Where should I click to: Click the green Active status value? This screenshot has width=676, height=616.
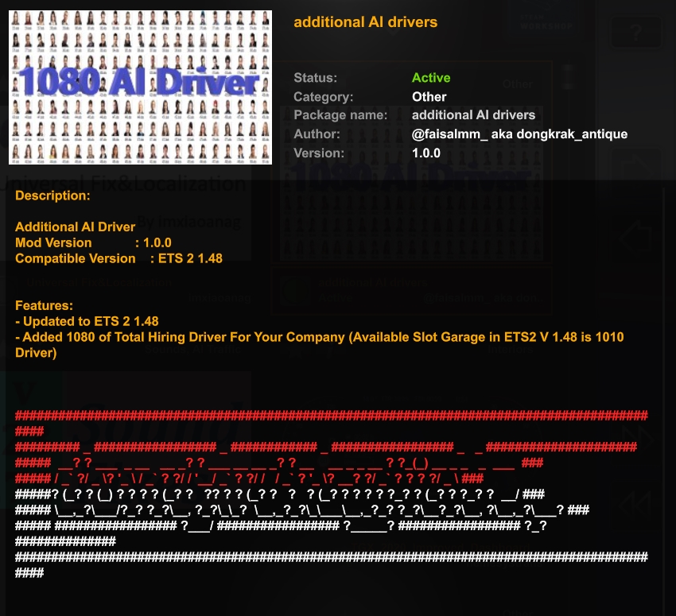click(x=431, y=78)
